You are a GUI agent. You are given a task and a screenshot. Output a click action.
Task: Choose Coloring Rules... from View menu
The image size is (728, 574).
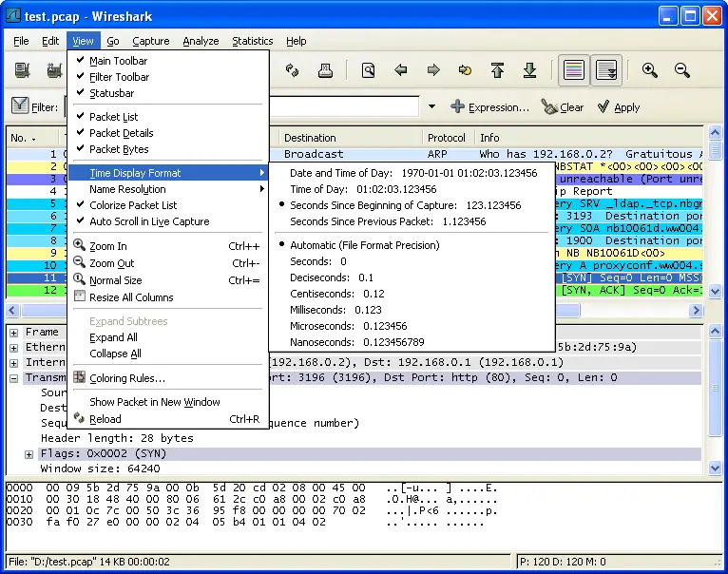tap(126, 378)
